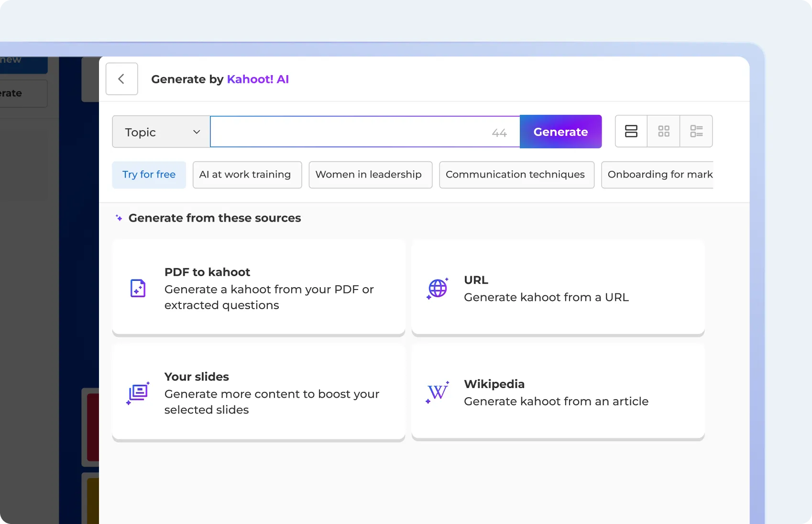812x524 pixels.
Task: Select the Communication techniques suggestion
Action: click(517, 175)
